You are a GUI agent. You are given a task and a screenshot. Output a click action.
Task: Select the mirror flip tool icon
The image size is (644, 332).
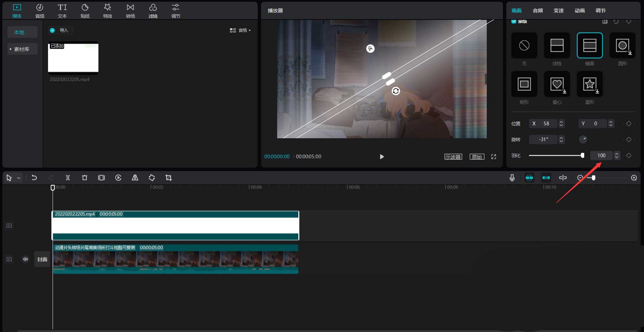click(135, 178)
